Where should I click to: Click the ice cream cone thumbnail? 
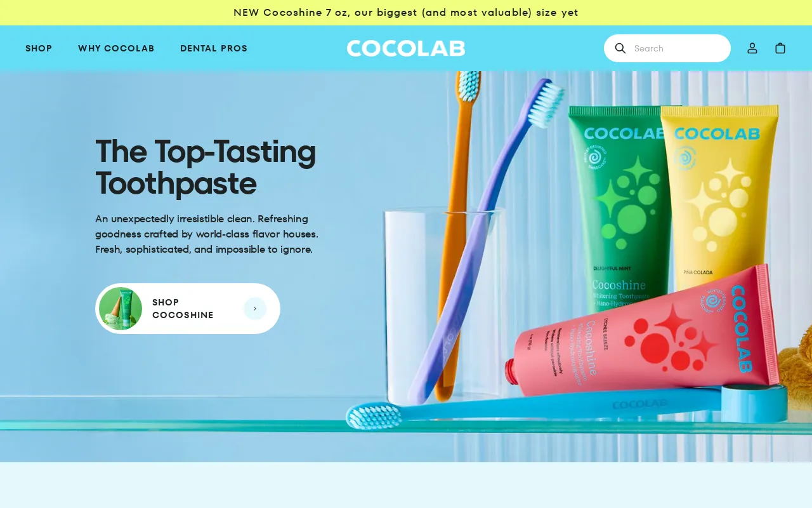(121, 309)
